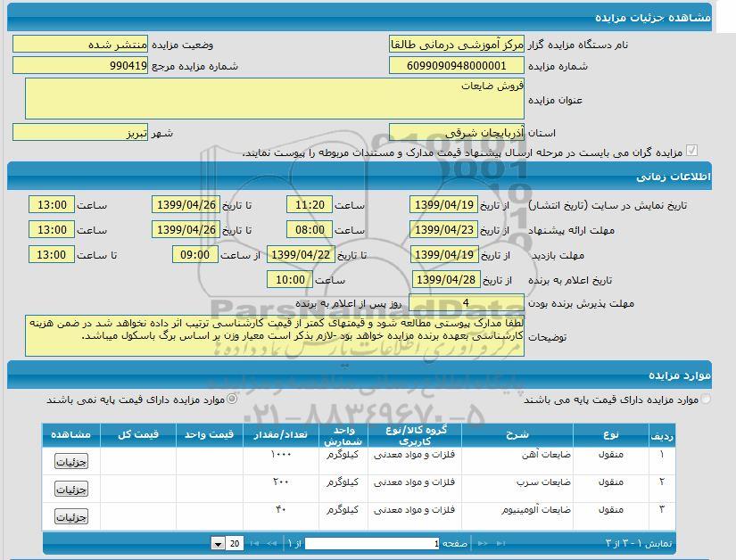This screenshot has height=560, width=736.
Task: Click the city field 'تبریز'
Action: click(80, 133)
